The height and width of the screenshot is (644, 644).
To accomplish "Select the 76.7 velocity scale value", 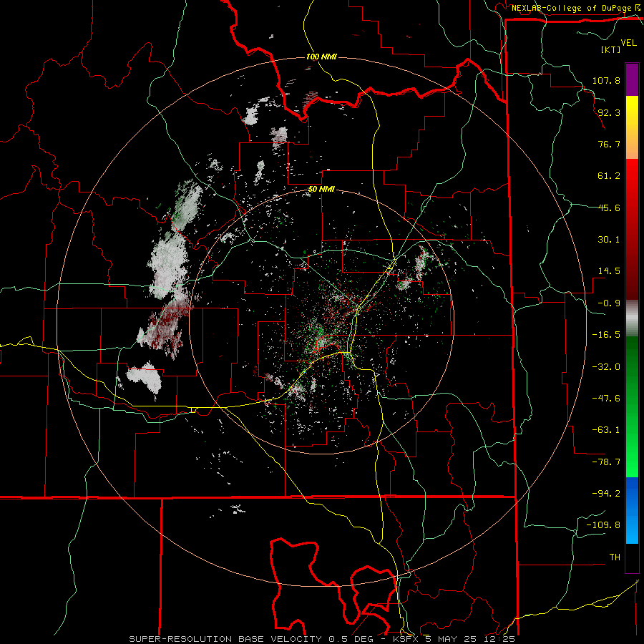I will point(609,144).
